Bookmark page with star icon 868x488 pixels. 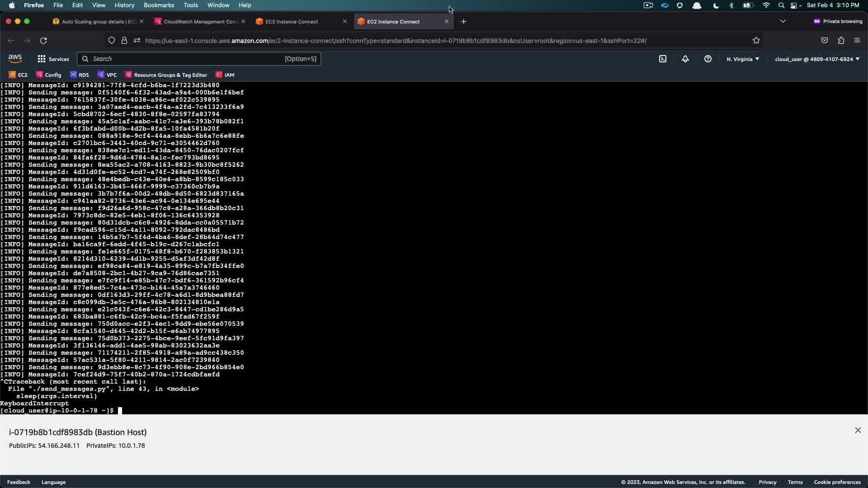click(x=756, y=41)
